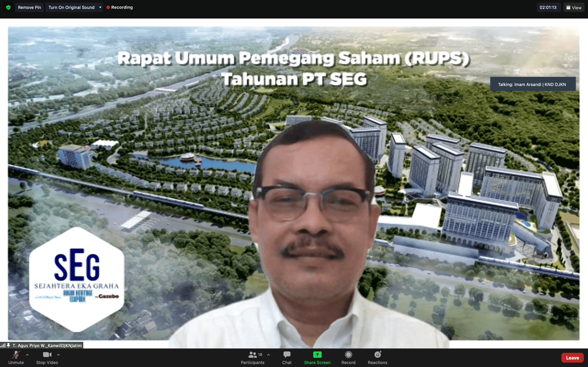Open the Reactions smiley icon
588x367 pixels.
click(377, 355)
